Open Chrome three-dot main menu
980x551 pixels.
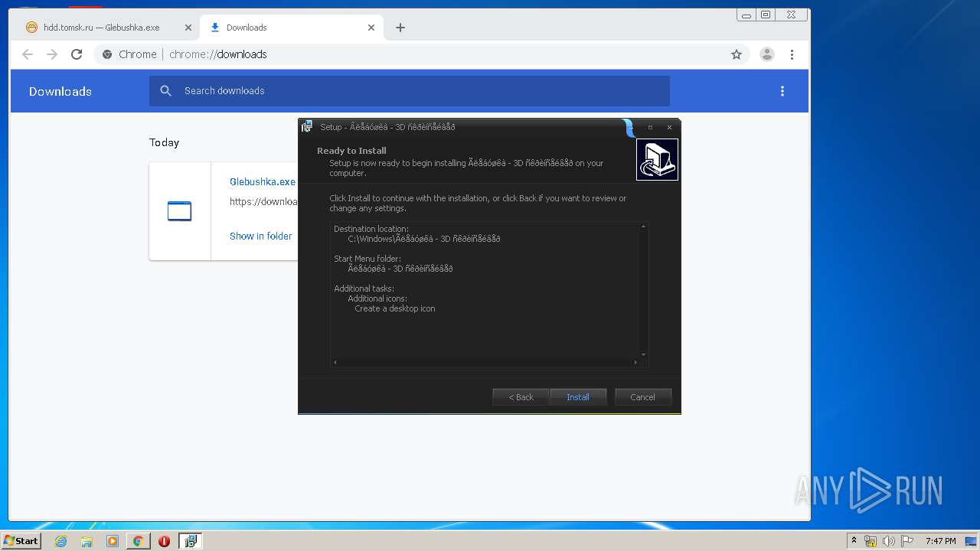point(792,54)
